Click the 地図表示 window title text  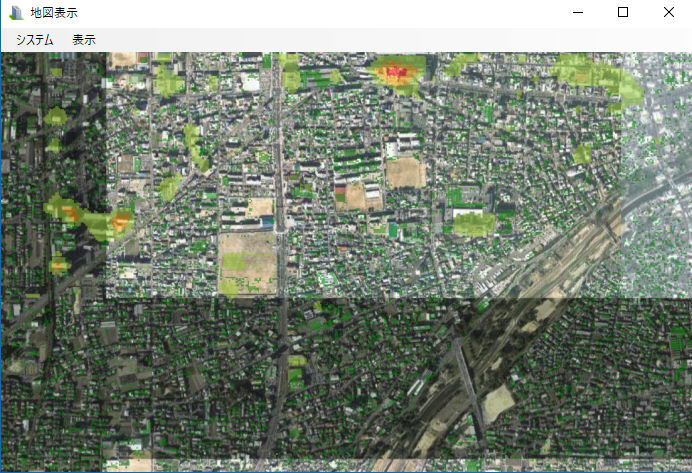click(x=54, y=13)
